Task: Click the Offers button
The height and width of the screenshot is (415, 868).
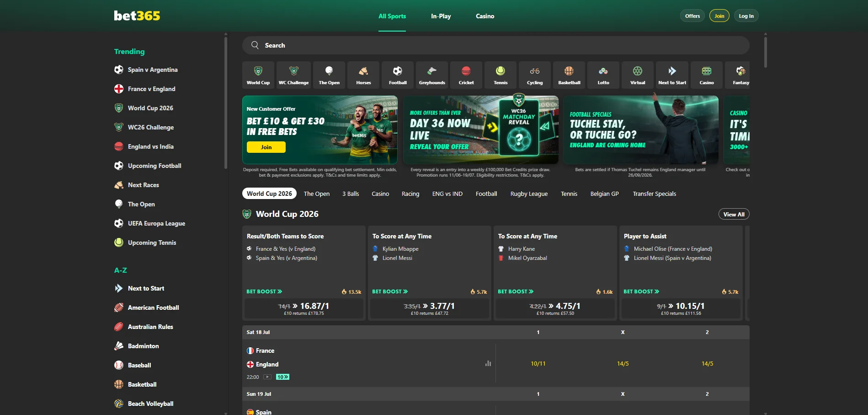Action: pos(692,16)
